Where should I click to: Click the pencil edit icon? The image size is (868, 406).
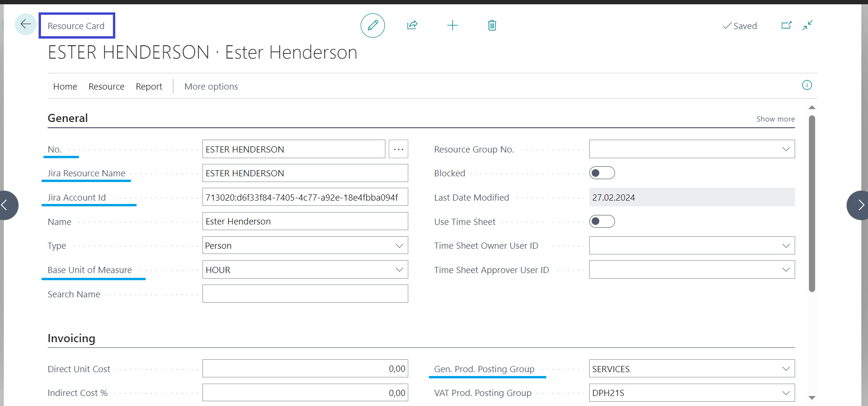[x=373, y=26]
